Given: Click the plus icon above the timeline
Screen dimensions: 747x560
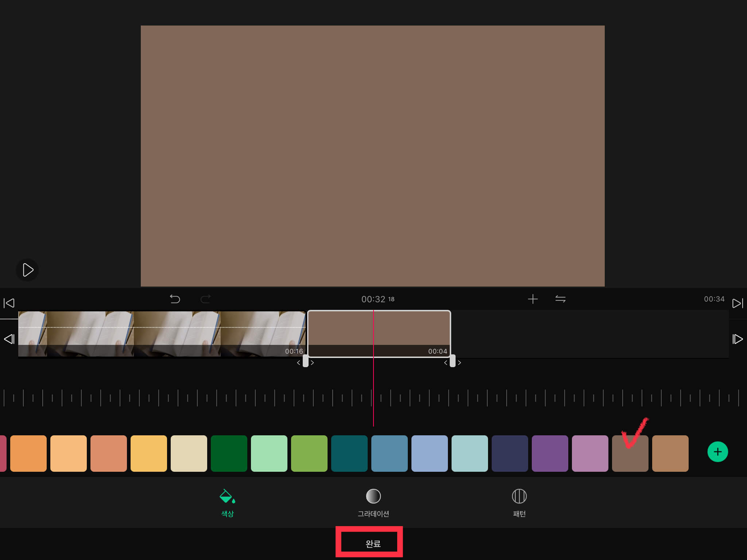Looking at the screenshot, I should 533,299.
